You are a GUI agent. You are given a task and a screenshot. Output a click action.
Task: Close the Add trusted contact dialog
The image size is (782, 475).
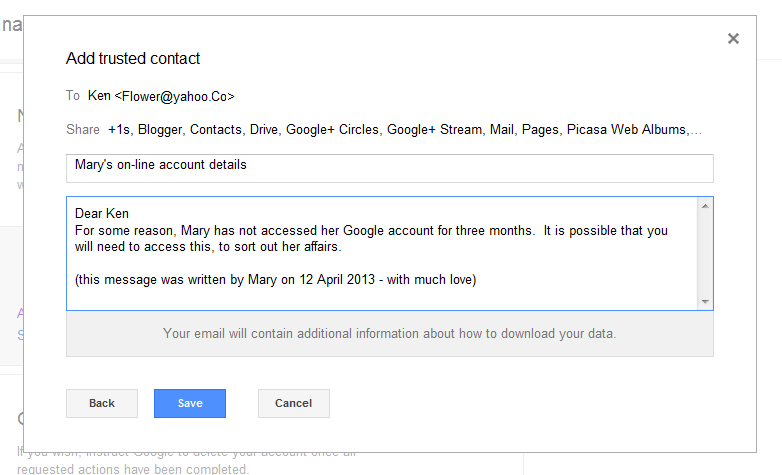(733, 39)
